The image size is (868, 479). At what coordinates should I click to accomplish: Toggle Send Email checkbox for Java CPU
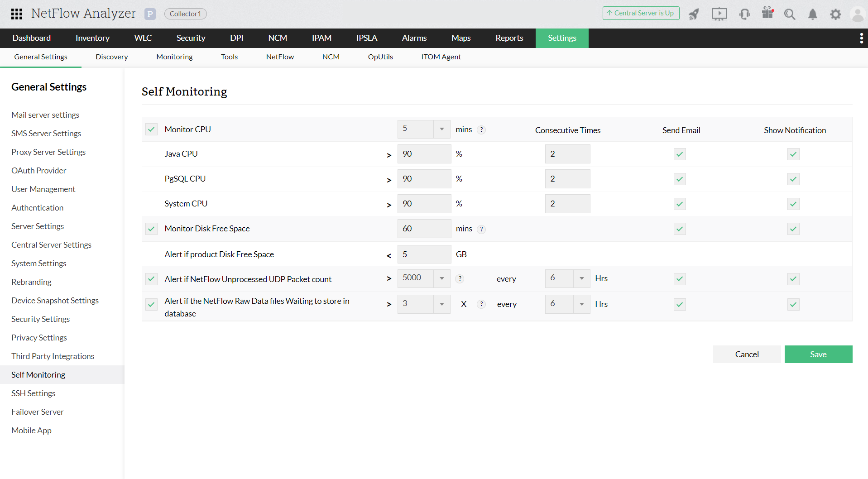click(680, 154)
